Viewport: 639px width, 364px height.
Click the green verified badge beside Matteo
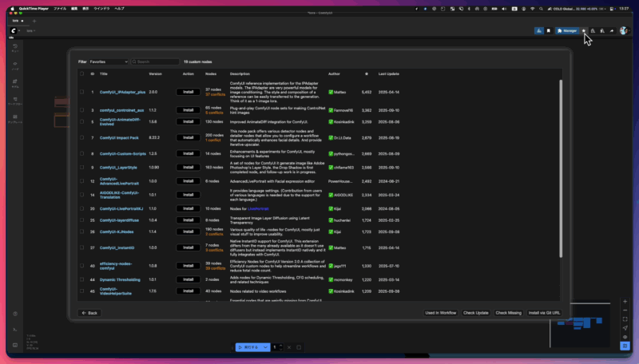tap(331, 92)
